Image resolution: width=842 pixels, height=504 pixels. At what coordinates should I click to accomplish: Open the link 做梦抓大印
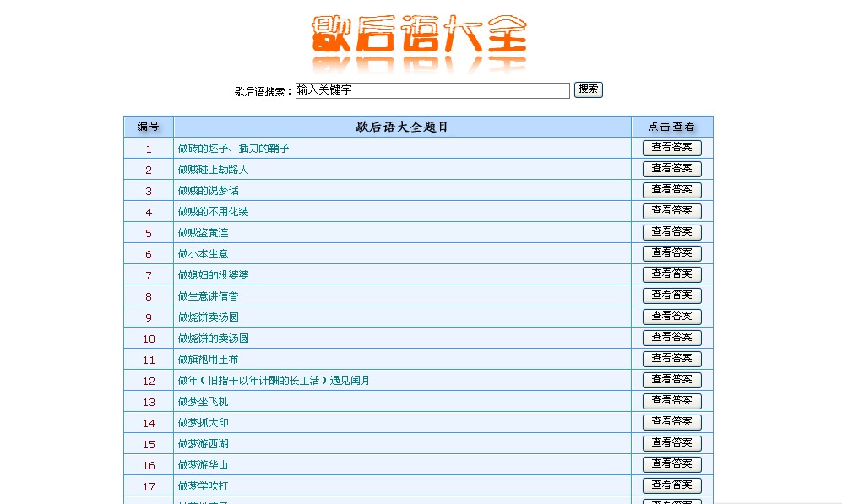[x=203, y=422]
